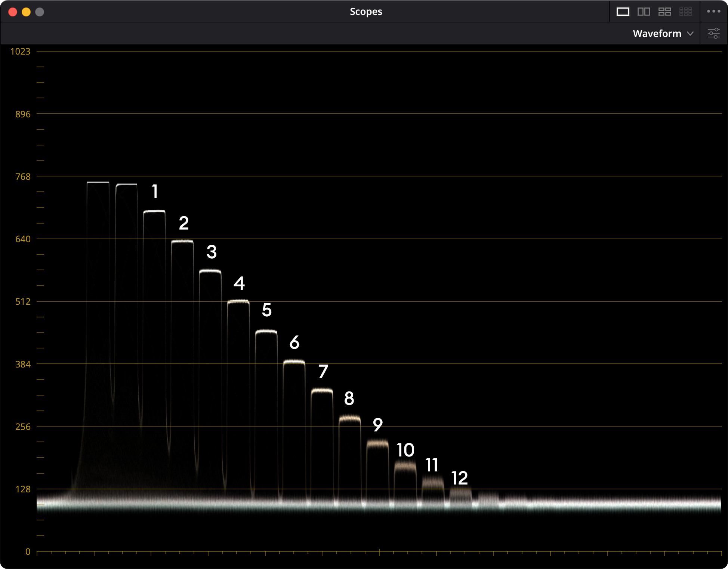Click the 0 baseline scale label
Screen dimensions: 728x569
click(28, 552)
